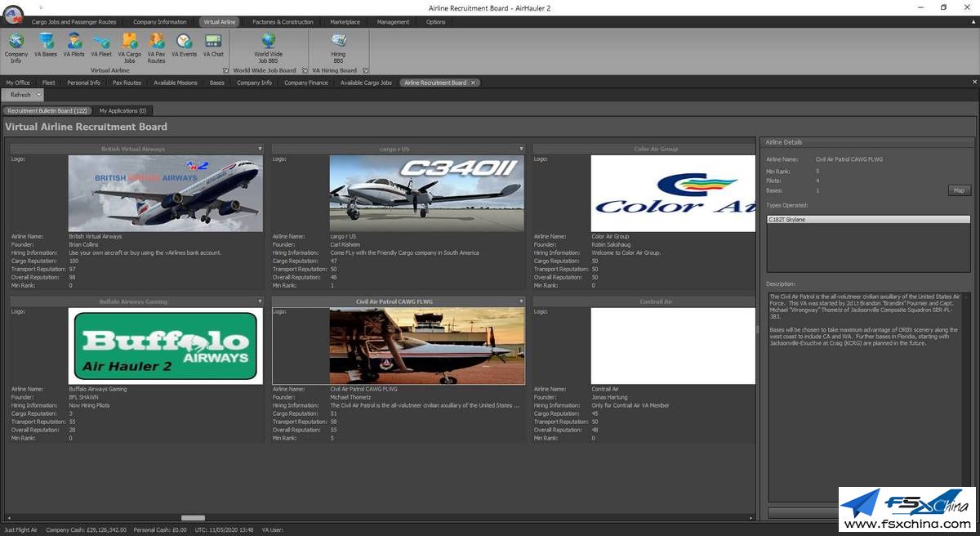
Task: Collapse cargo r US card
Action: (x=521, y=149)
